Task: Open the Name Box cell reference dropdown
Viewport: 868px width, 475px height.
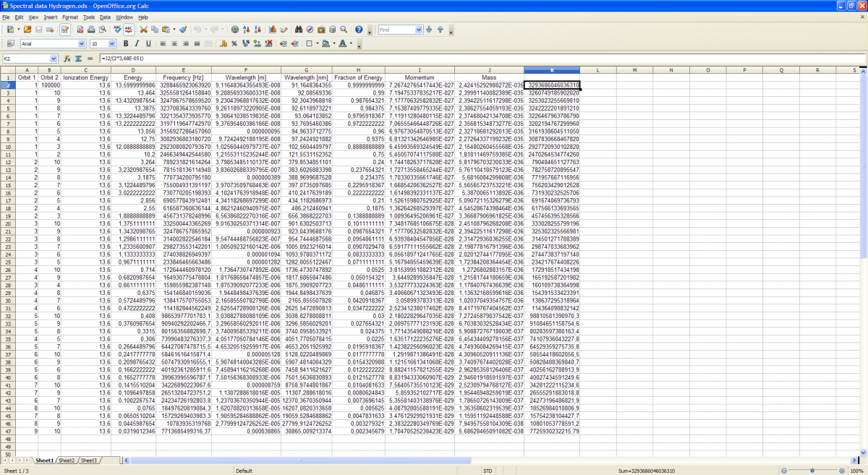Action: click(x=54, y=59)
